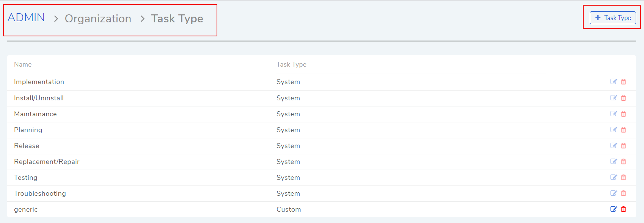Select the Implementation name cell
This screenshot has width=644, height=223.
coord(39,82)
